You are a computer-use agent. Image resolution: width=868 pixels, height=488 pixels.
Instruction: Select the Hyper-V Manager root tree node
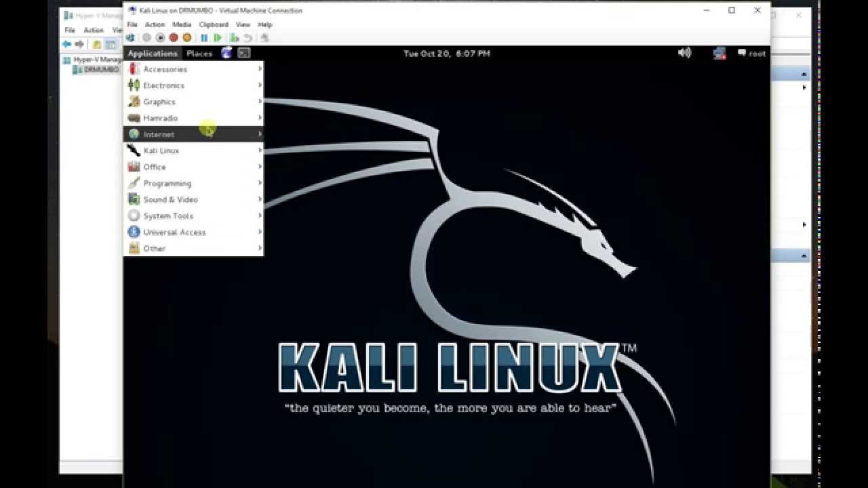[94, 60]
